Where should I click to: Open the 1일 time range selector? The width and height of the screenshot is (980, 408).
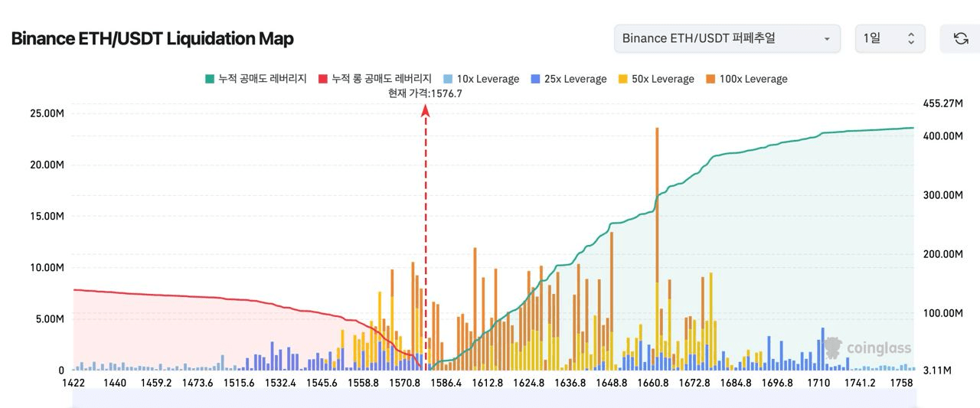coord(890,38)
